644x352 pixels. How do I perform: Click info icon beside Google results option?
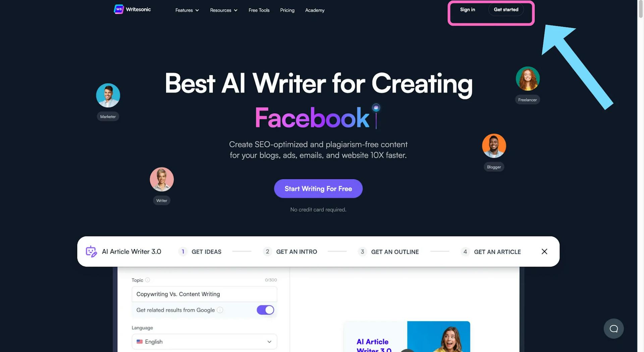(220, 310)
